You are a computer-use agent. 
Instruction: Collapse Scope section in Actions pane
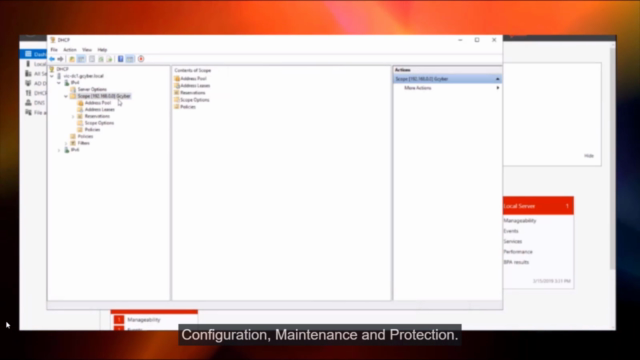click(498, 79)
